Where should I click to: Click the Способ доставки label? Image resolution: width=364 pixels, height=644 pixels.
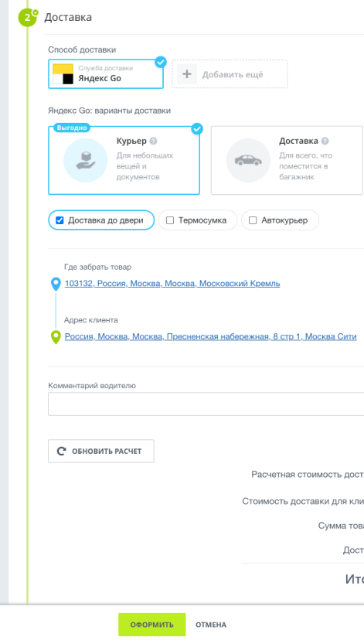point(82,49)
